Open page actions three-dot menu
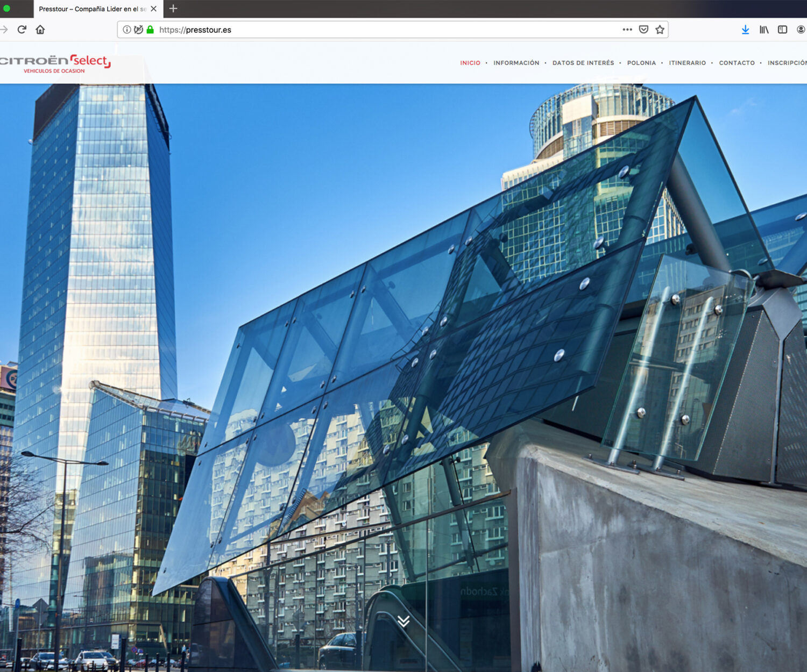Viewport: 807px width, 672px height. (x=627, y=30)
